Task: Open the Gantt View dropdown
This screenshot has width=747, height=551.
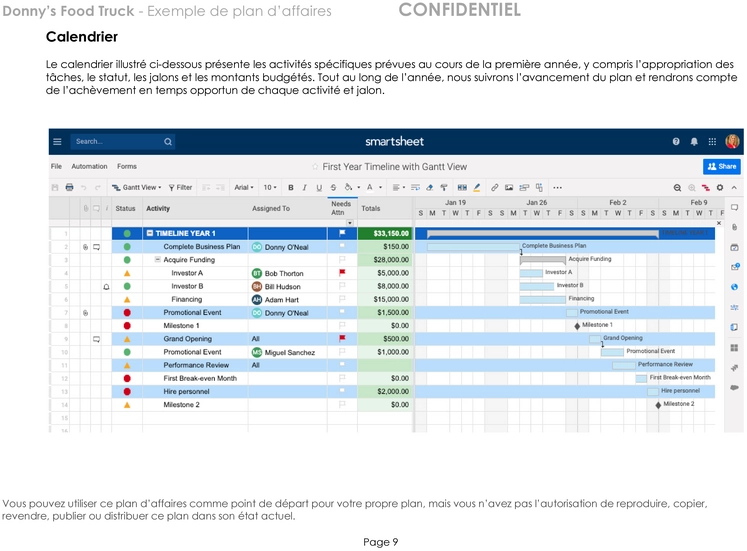Action: [x=137, y=188]
